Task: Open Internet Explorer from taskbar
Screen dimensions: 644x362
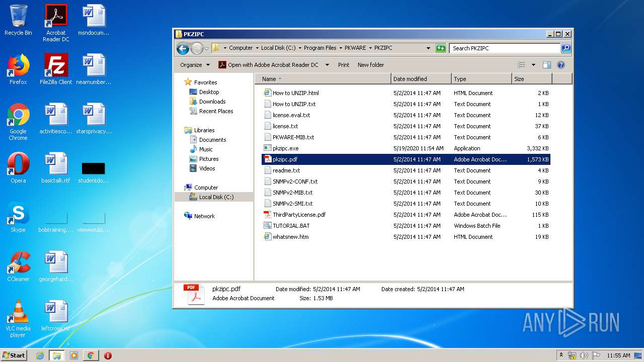Action: point(40,355)
